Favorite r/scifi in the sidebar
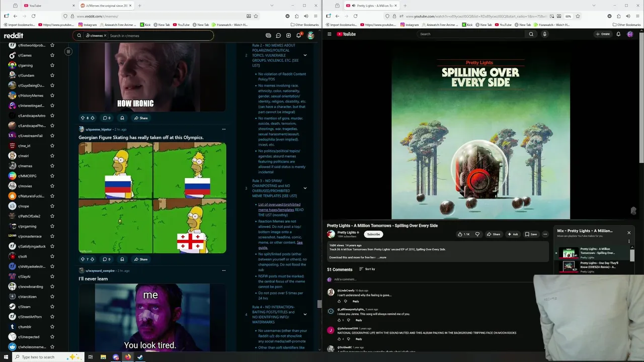Image resolution: width=644 pixels, height=362 pixels. click(x=52, y=256)
